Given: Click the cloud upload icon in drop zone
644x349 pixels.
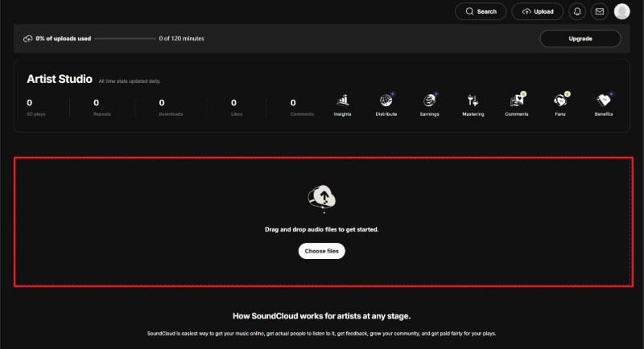Looking at the screenshot, I should (x=322, y=198).
